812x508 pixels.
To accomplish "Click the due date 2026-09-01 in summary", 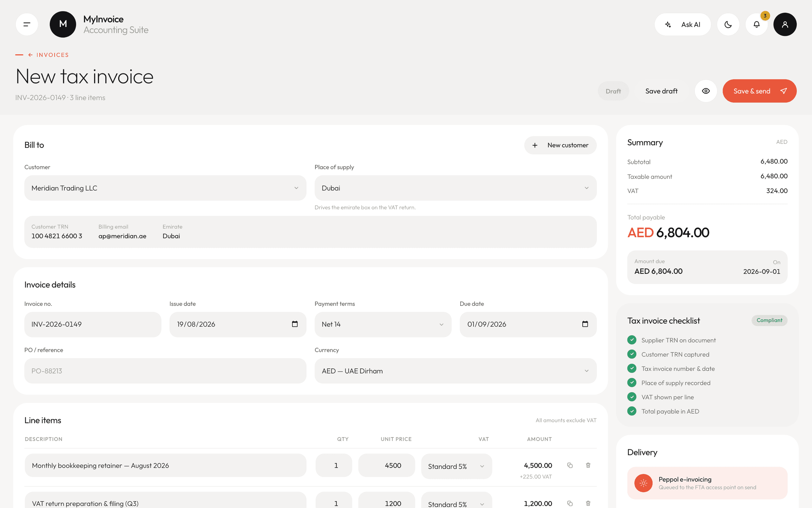I will point(761,271).
